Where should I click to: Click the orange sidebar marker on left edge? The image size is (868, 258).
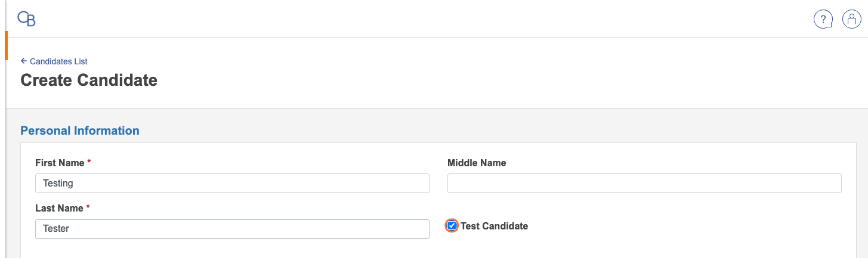pos(6,46)
